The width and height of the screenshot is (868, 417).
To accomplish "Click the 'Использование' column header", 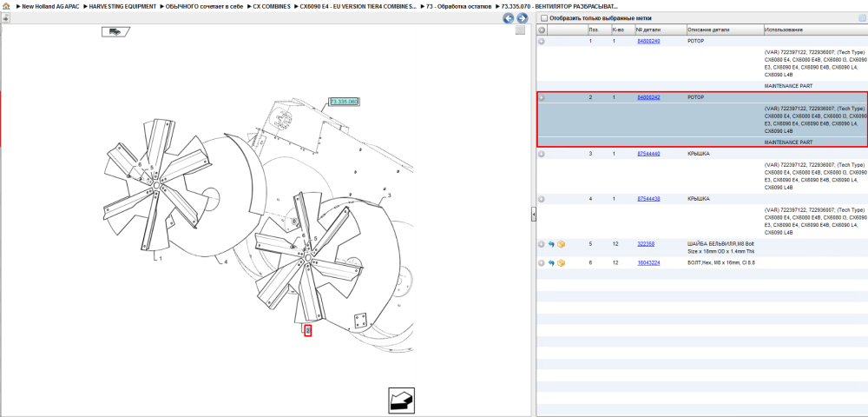I will click(x=815, y=30).
